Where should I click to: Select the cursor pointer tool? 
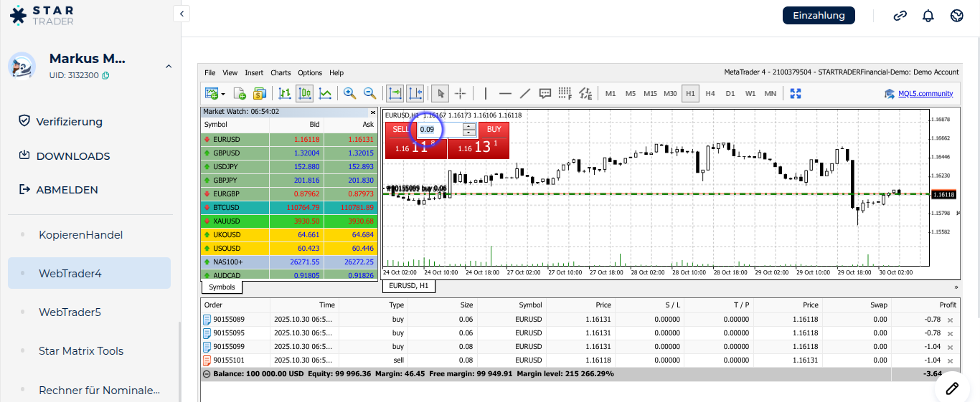pyautogui.click(x=440, y=93)
